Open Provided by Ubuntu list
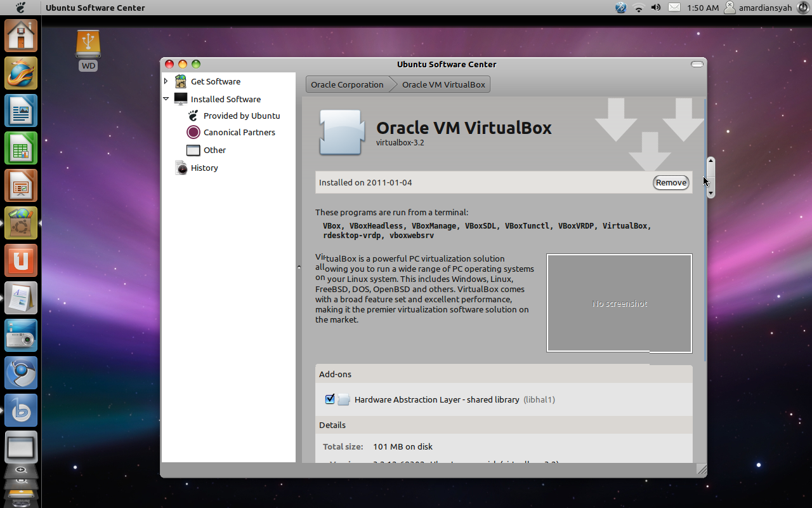Screen dimensions: 812x508 [242, 116]
